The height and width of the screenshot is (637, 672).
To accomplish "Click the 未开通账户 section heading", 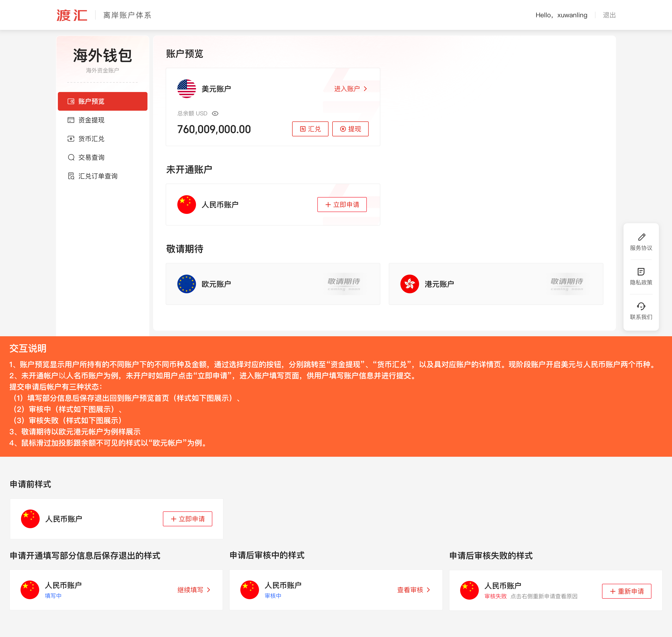I will click(x=189, y=170).
